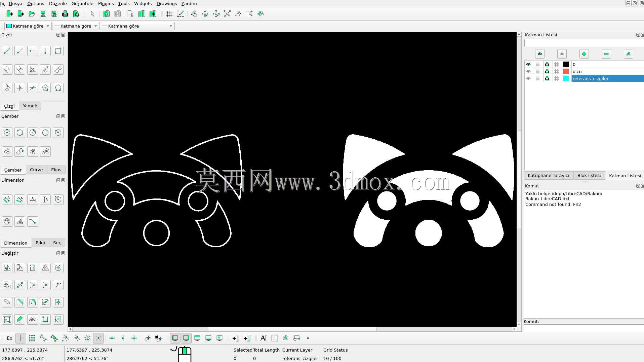Toggle the grid display in the toolbar
This screenshot has width=644, height=362.
[169, 14]
